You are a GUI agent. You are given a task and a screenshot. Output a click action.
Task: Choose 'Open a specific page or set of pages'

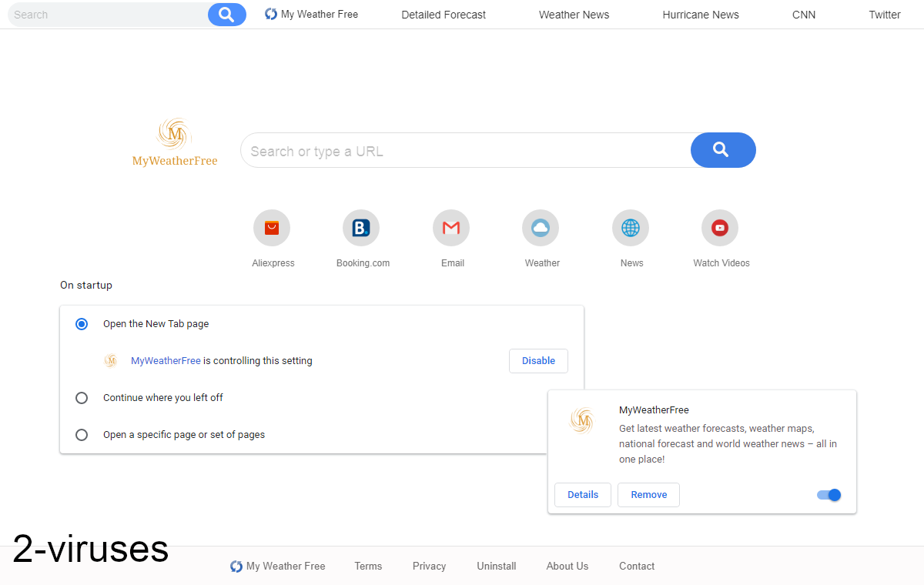click(x=82, y=434)
